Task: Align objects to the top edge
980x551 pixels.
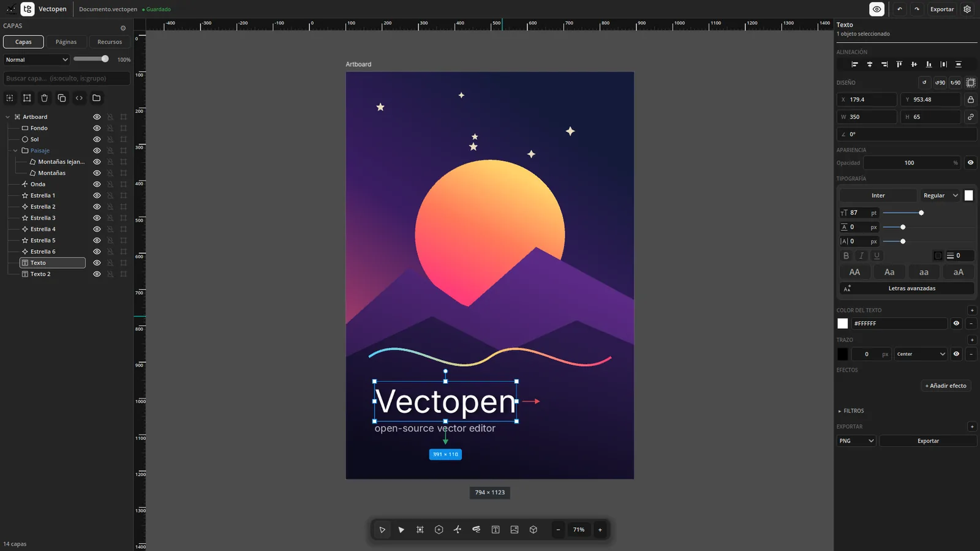Action: (899, 64)
